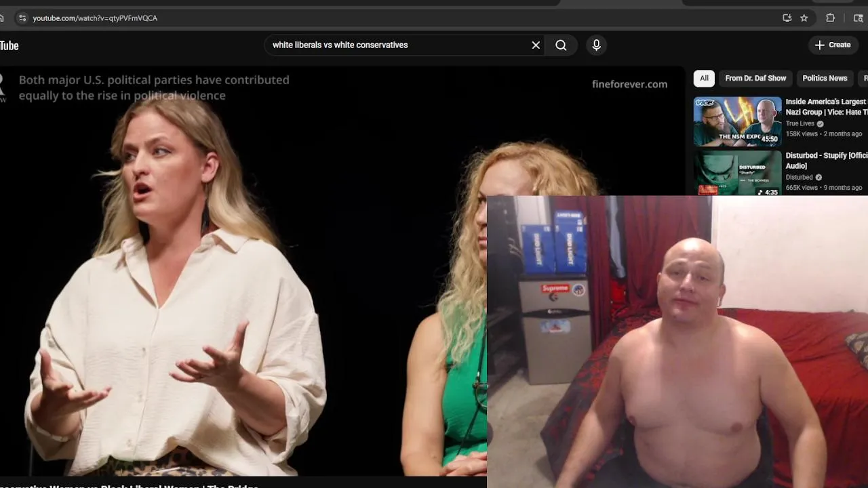
Task: Select the All filter chip
Action: tap(704, 79)
